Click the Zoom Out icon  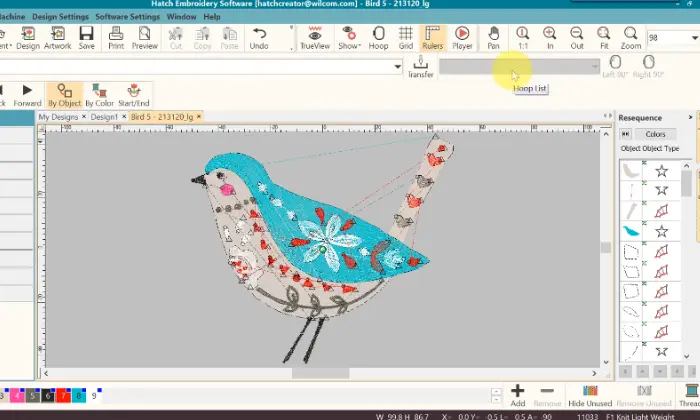coord(577,37)
